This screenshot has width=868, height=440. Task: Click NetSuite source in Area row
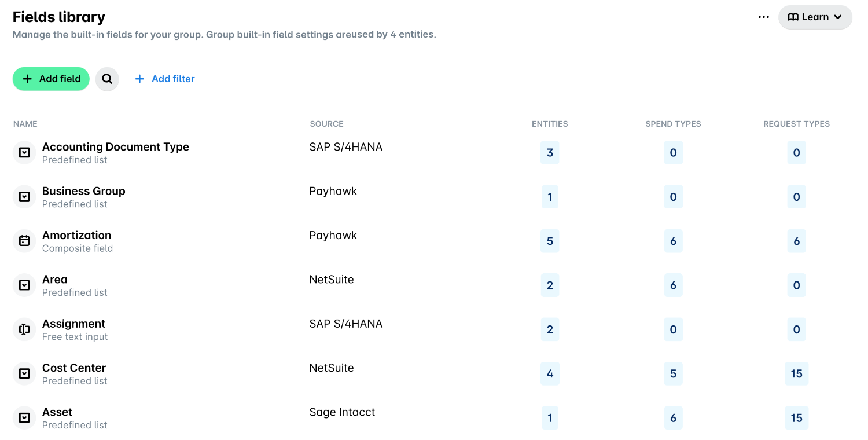(332, 280)
